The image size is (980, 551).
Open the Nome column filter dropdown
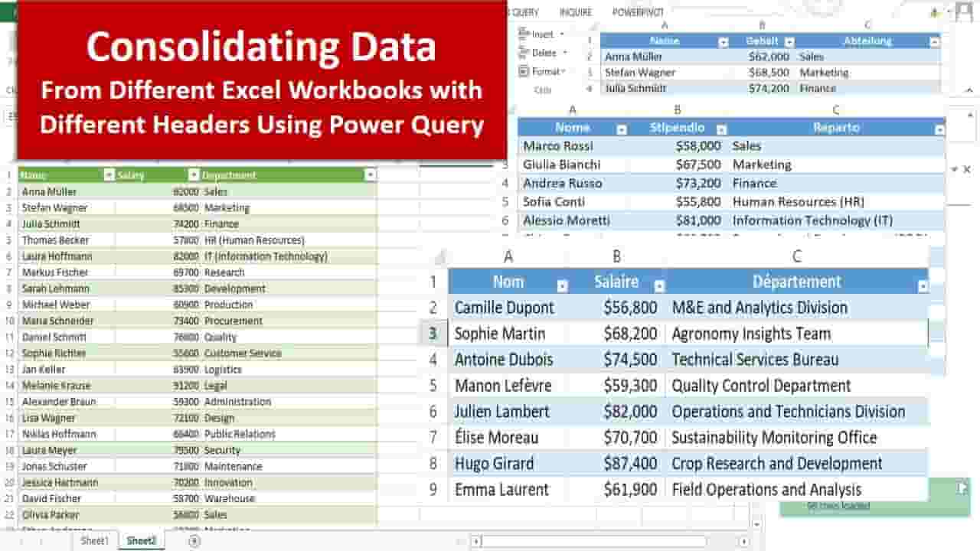point(621,129)
